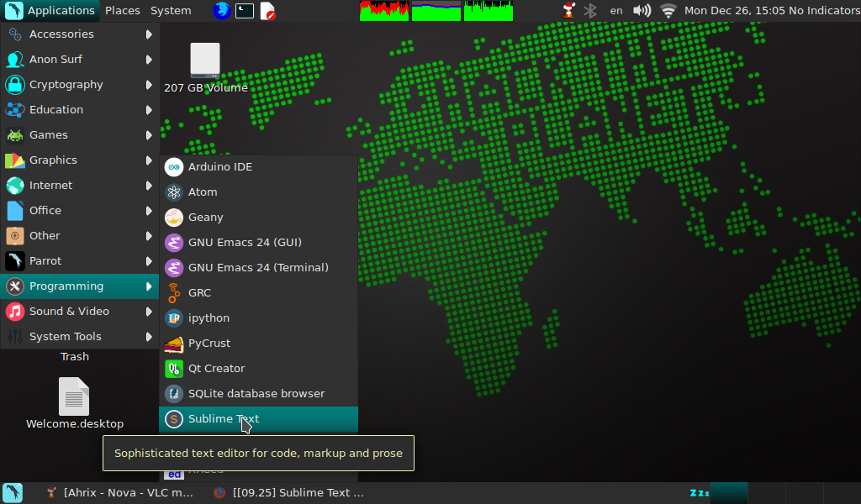Click the Parrot show-desktop button in taskbar
Image resolution: width=861 pixels, height=504 pixels.
pyautogui.click(x=13, y=492)
